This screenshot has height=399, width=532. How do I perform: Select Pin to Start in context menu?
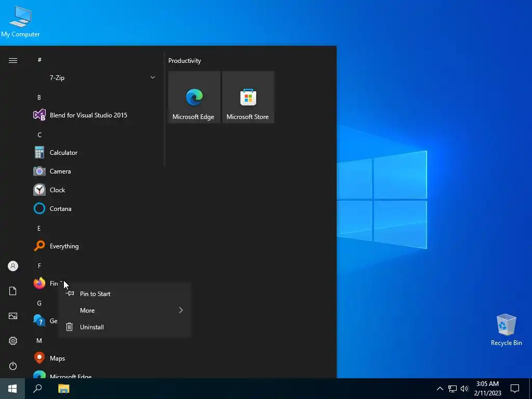pyautogui.click(x=125, y=294)
